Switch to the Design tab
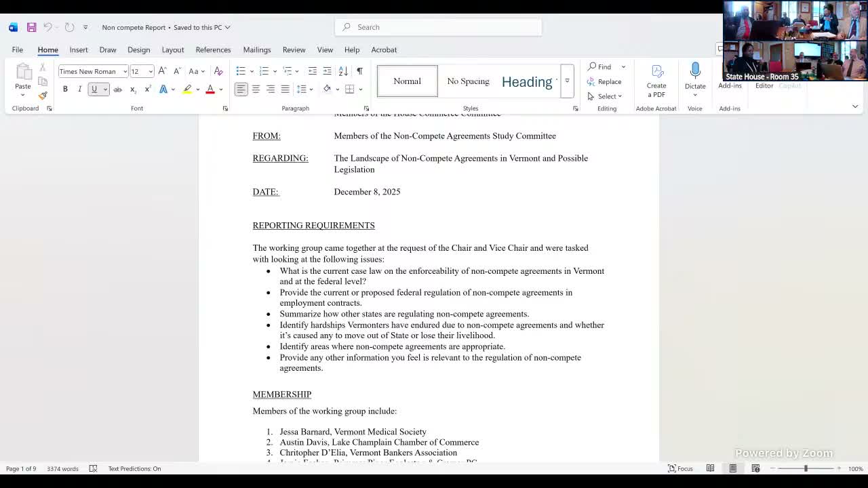868x488 pixels. pos(138,49)
